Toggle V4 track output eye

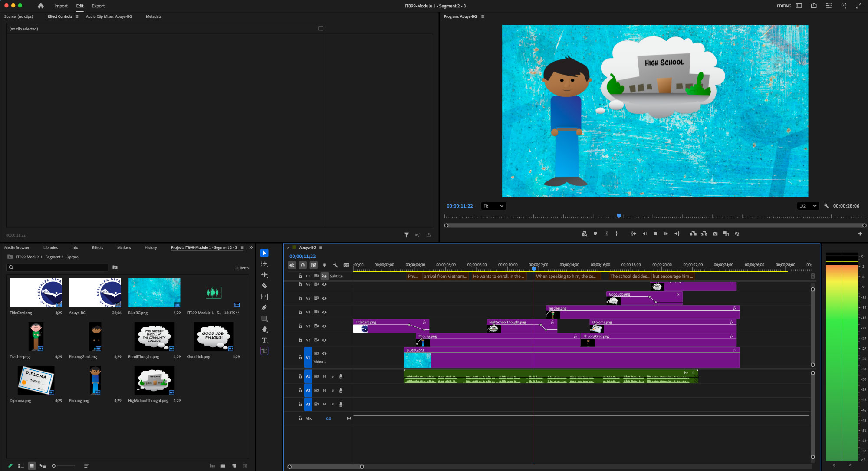(324, 312)
